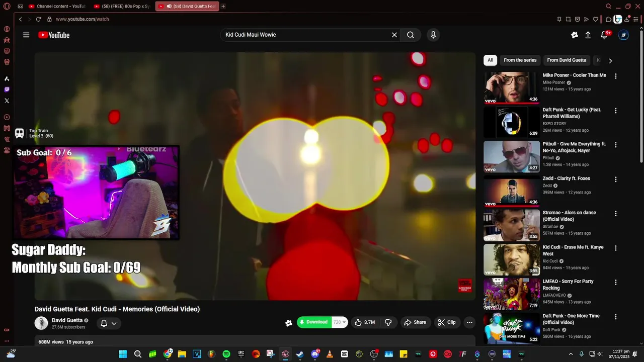Go to the YouTube home logo
This screenshot has width=644, height=362.
(x=54, y=35)
